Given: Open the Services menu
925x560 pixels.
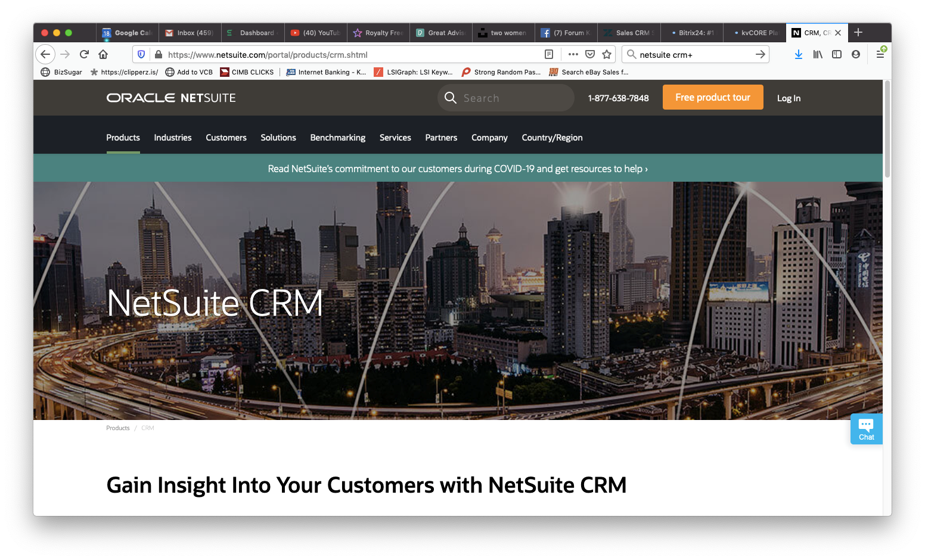Looking at the screenshot, I should [x=395, y=138].
